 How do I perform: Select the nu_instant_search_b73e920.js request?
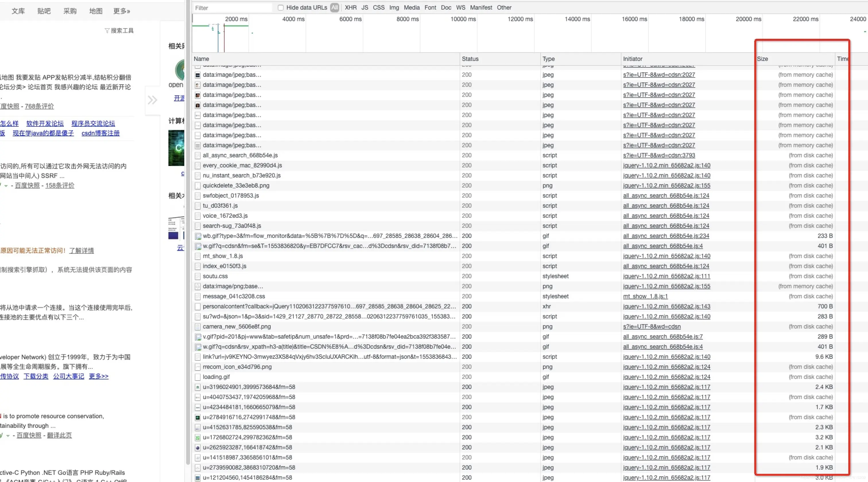(241, 176)
